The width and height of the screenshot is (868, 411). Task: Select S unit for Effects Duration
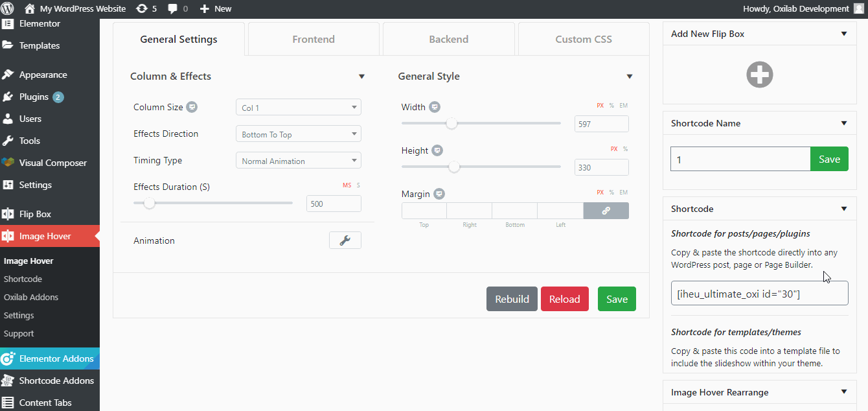pos(358,185)
